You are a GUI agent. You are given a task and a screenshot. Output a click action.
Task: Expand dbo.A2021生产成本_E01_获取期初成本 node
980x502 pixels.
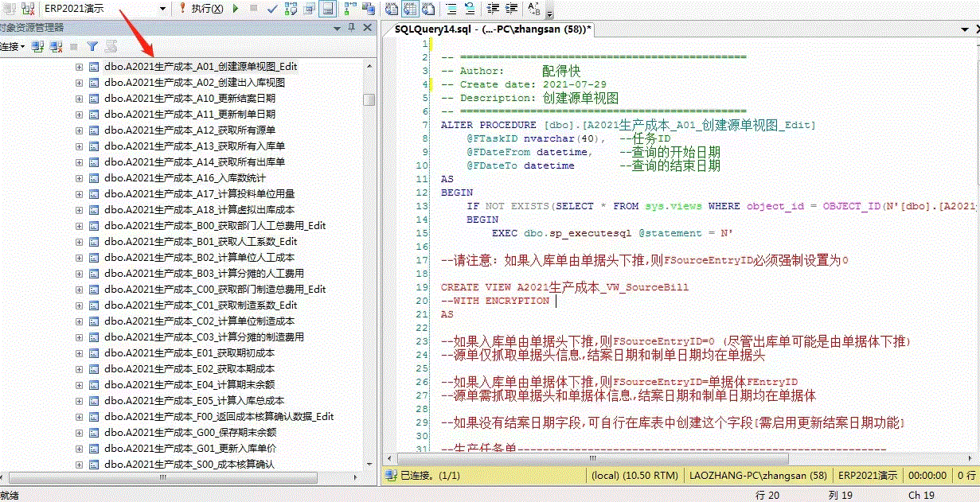point(79,352)
